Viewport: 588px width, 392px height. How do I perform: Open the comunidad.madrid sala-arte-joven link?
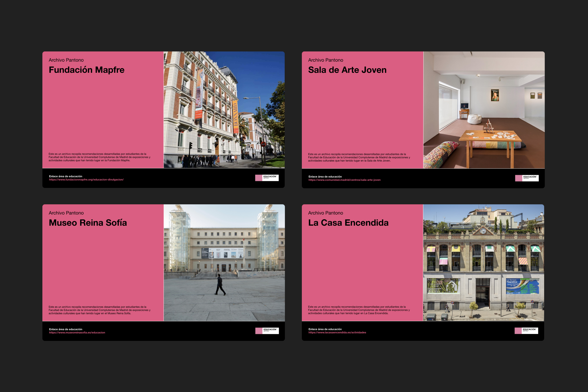pyautogui.click(x=344, y=180)
